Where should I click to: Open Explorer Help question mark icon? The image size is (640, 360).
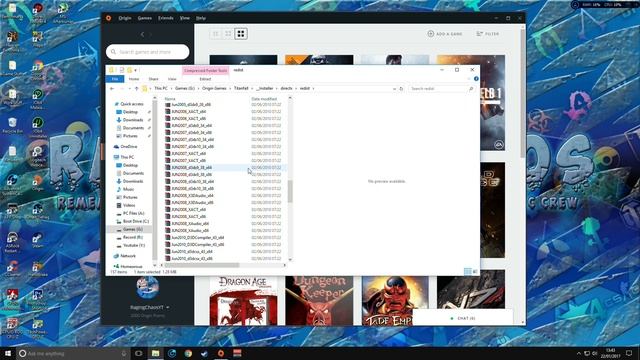point(476,79)
